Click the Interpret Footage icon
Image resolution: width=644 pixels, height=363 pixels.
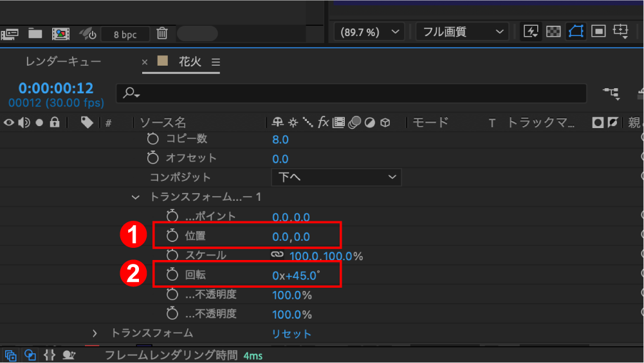click(x=10, y=33)
